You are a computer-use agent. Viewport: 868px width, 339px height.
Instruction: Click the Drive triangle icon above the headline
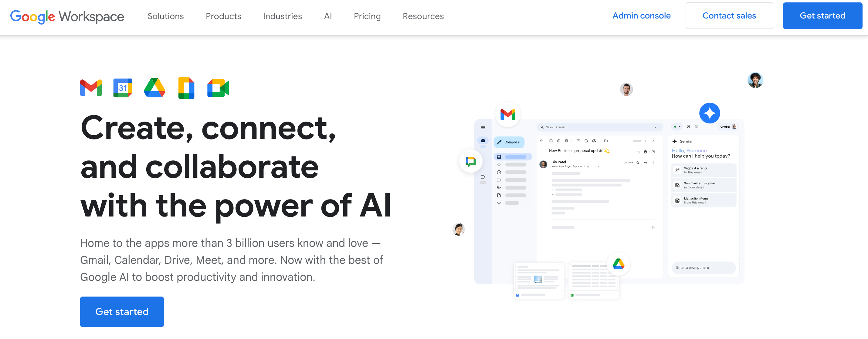[x=154, y=88]
